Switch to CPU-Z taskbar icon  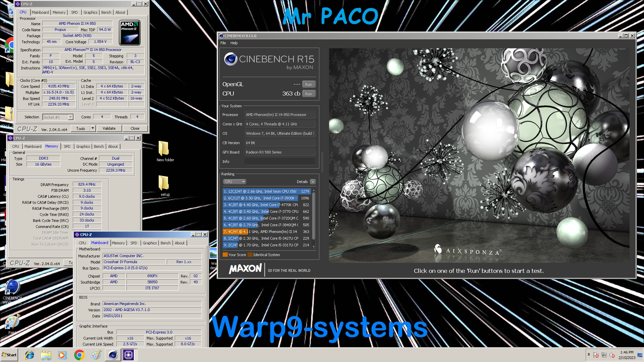pyautogui.click(x=128, y=355)
